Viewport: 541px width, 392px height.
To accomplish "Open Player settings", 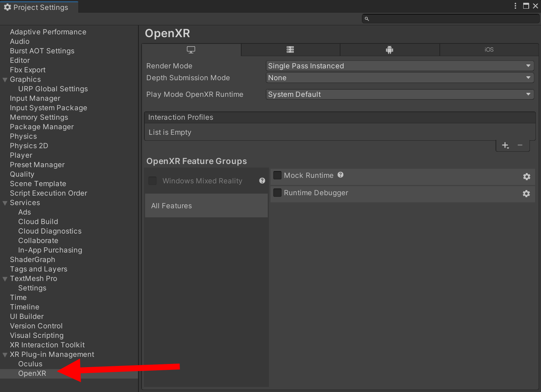I will coord(21,155).
